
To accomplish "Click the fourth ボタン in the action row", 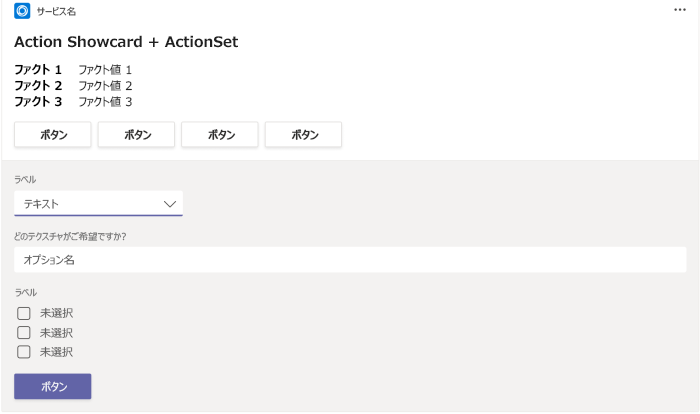I will coord(304,134).
